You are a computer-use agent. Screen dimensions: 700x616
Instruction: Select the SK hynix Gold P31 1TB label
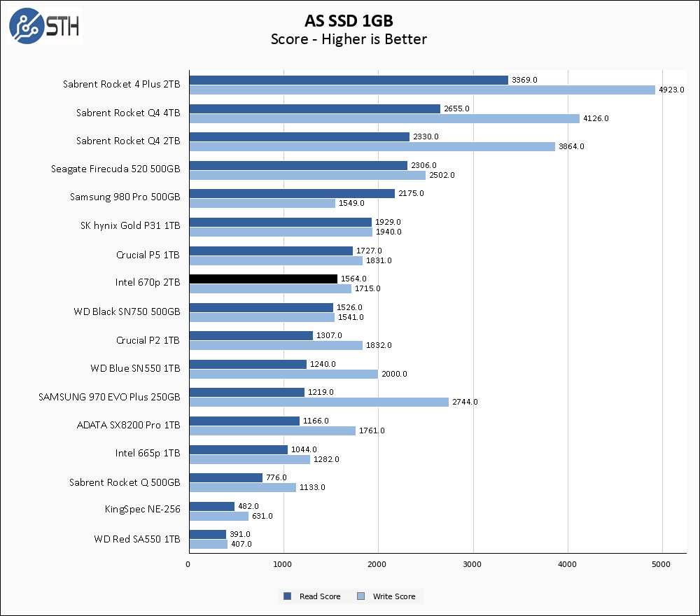[130, 226]
